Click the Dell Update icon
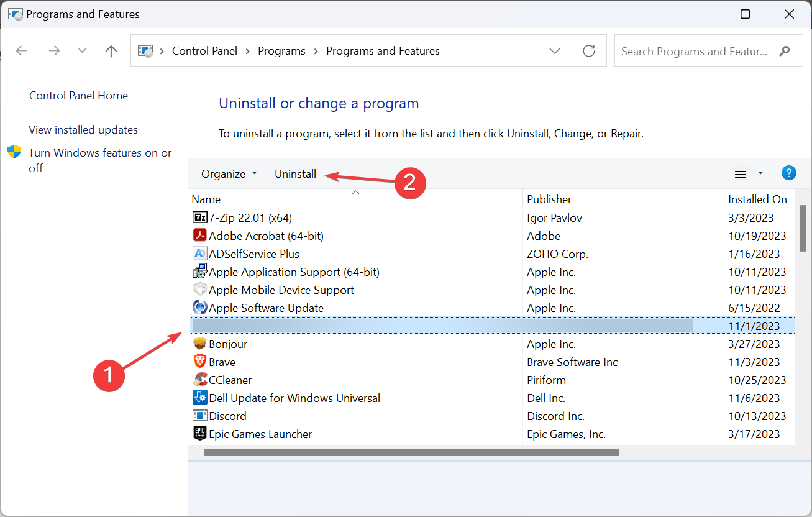812x517 pixels. click(x=199, y=398)
